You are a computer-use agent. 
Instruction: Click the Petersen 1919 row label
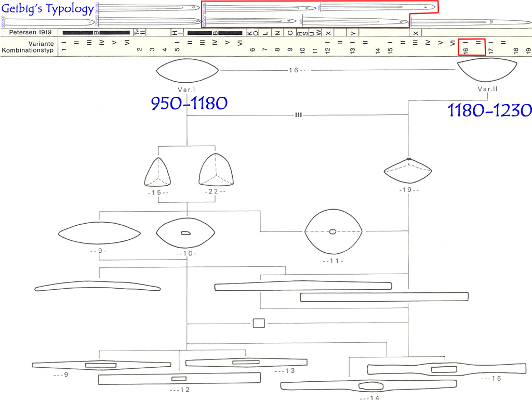click(30, 32)
